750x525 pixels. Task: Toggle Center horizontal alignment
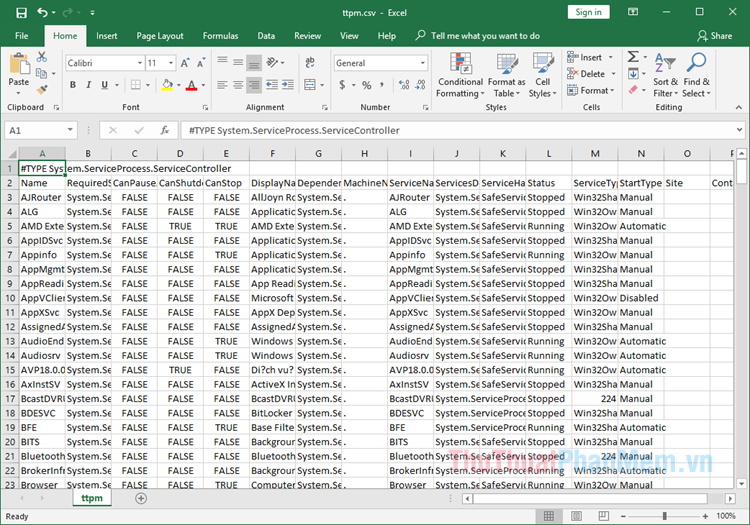[238, 85]
